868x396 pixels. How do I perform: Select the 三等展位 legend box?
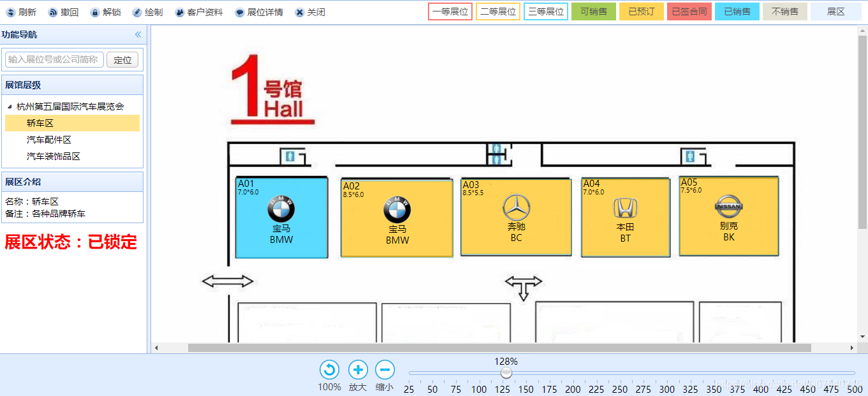point(546,11)
